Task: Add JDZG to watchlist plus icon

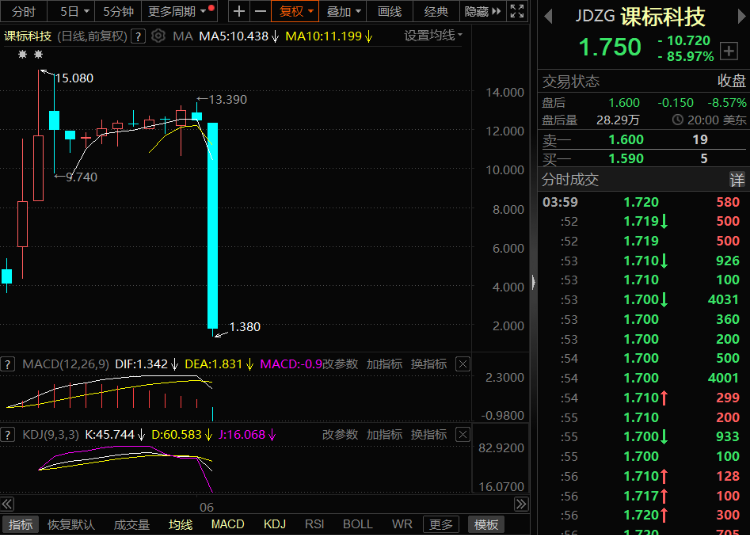Action: click(729, 51)
